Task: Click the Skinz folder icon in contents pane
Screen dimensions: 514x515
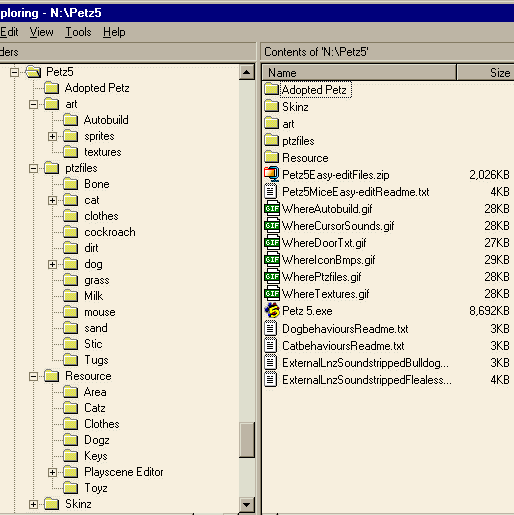Action: (271, 106)
